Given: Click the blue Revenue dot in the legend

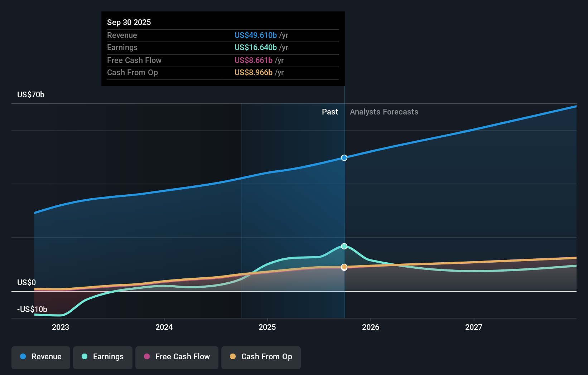Looking at the screenshot, I should pos(22,357).
